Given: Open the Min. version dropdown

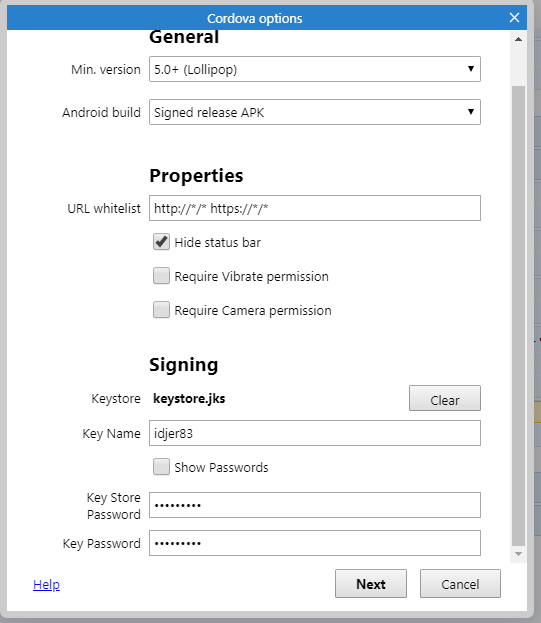Looking at the screenshot, I should pyautogui.click(x=315, y=69).
